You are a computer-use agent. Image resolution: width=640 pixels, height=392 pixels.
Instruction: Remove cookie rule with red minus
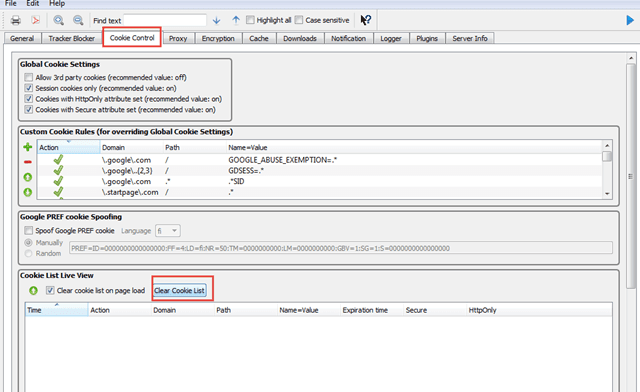(x=27, y=162)
